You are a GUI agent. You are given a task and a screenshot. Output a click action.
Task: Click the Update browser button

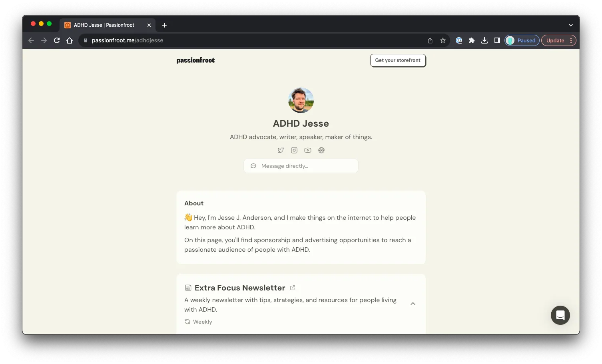point(559,40)
